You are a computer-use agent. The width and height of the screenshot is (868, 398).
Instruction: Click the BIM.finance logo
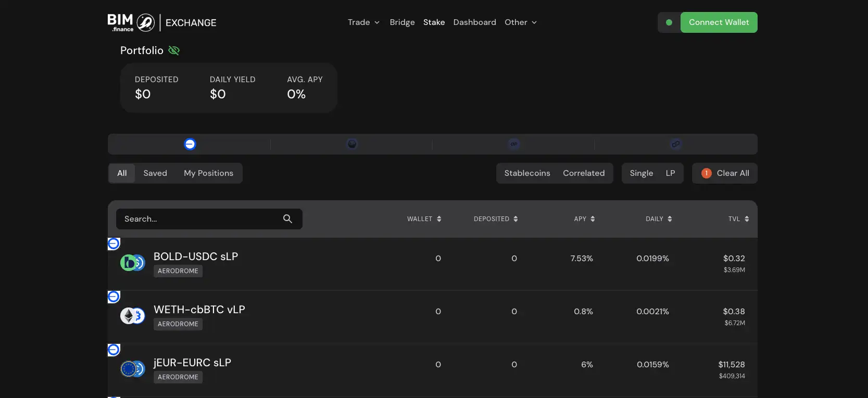131,22
